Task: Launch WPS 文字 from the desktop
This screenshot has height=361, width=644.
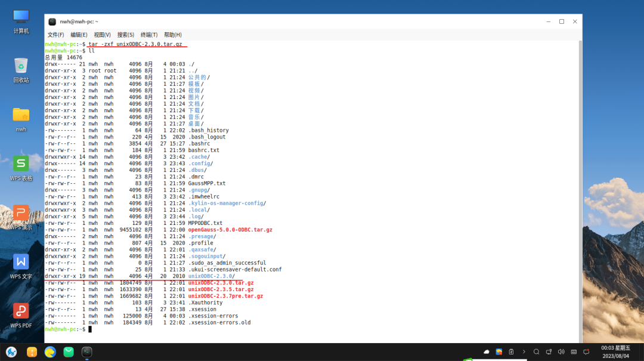Action: 21,267
